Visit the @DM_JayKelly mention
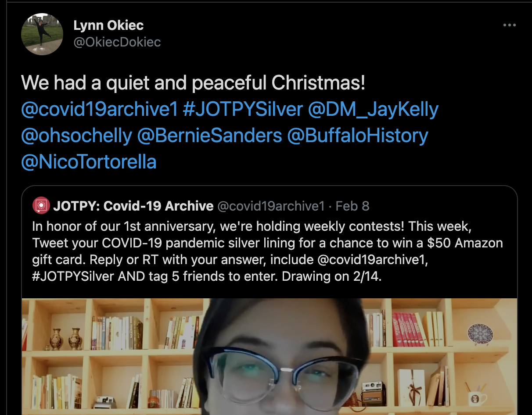The width and height of the screenshot is (532, 415). (373, 110)
